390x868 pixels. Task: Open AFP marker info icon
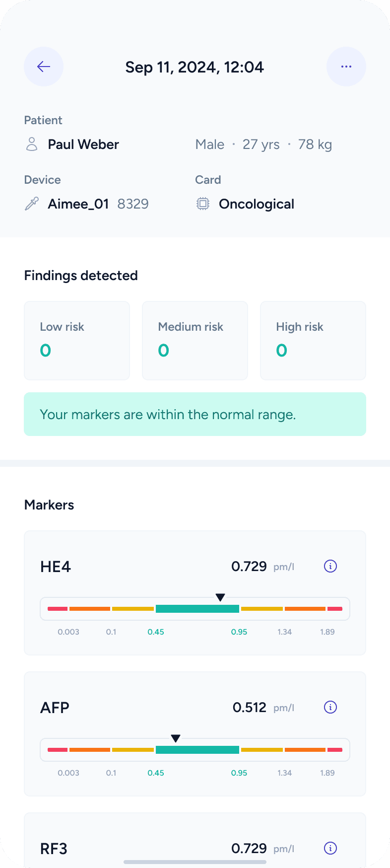coord(330,707)
